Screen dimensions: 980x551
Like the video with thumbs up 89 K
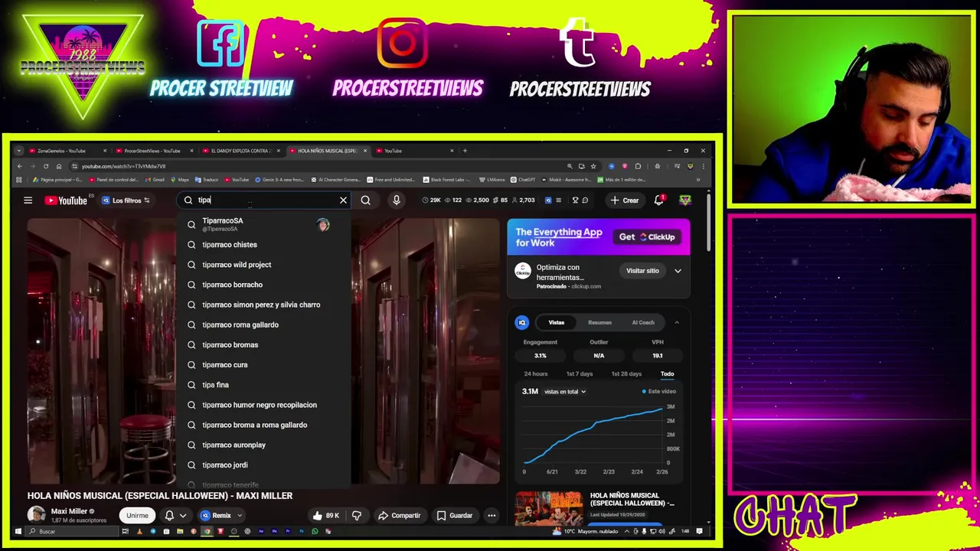point(327,516)
